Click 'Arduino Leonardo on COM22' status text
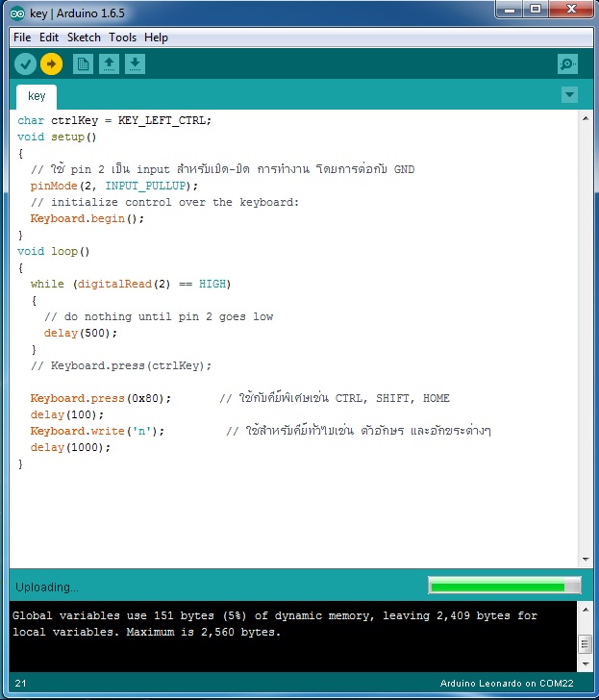This screenshot has width=599, height=700. [507, 684]
